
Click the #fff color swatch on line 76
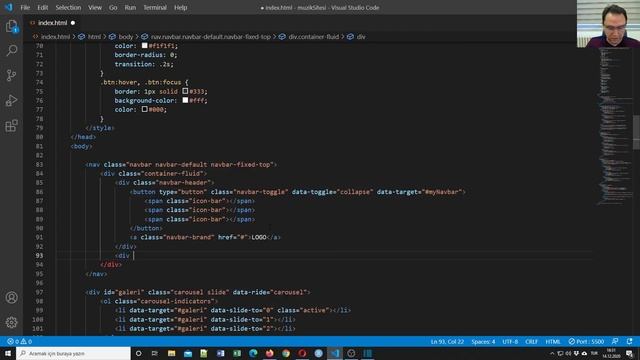tap(185, 100)
